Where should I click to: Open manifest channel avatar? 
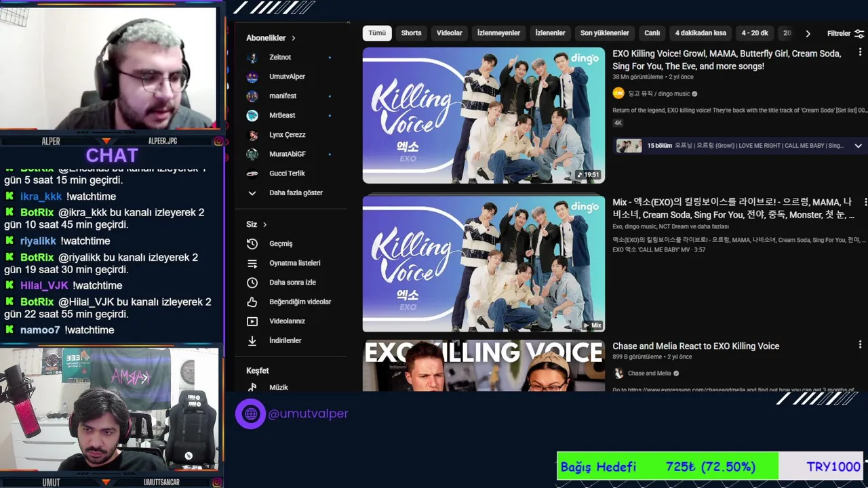(252, 96)
